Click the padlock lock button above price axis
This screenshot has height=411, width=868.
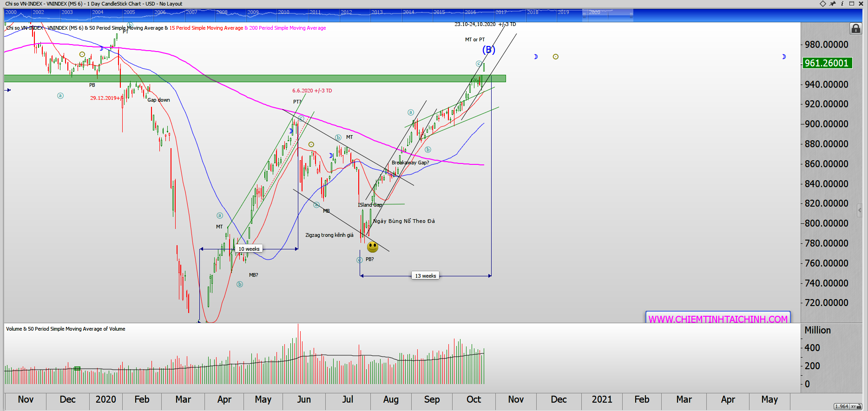(855, 29)
